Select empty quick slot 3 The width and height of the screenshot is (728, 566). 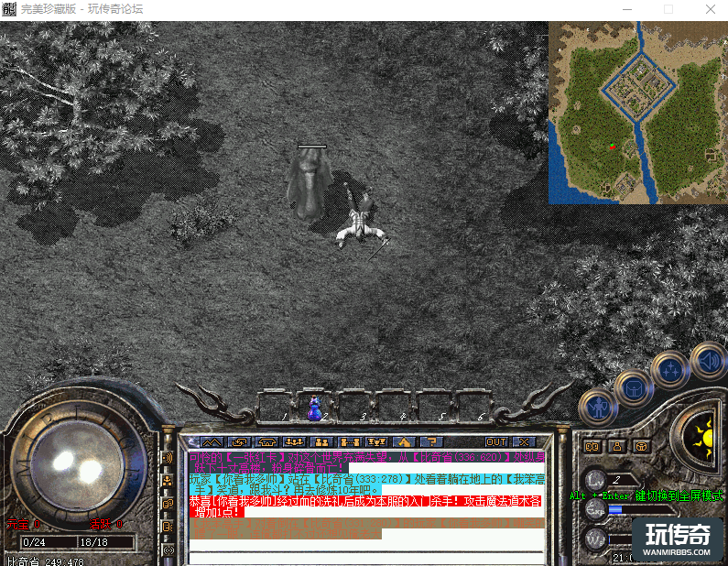click(x=354, y=408)
